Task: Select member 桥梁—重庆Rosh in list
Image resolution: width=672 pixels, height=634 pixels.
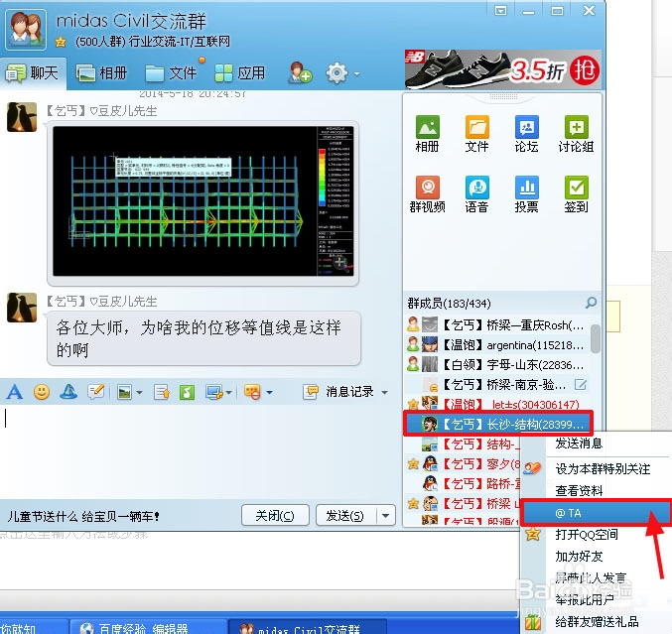Action: point(495,325)
